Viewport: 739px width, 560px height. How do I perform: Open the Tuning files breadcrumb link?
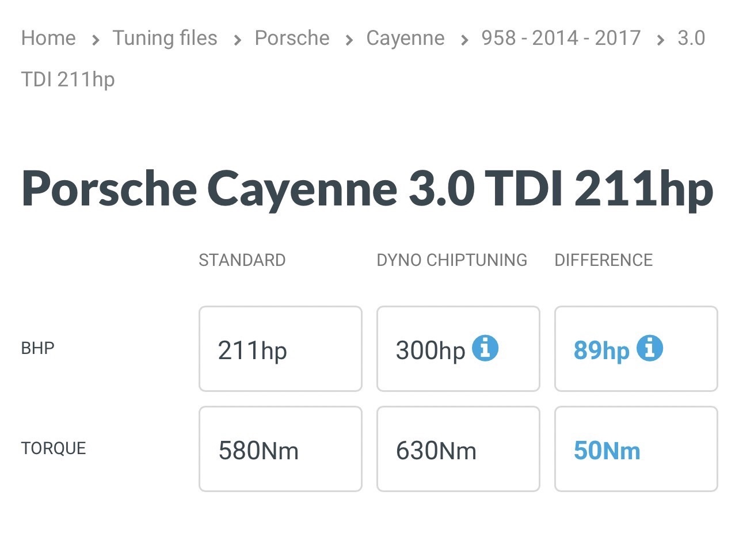[165, 38]
